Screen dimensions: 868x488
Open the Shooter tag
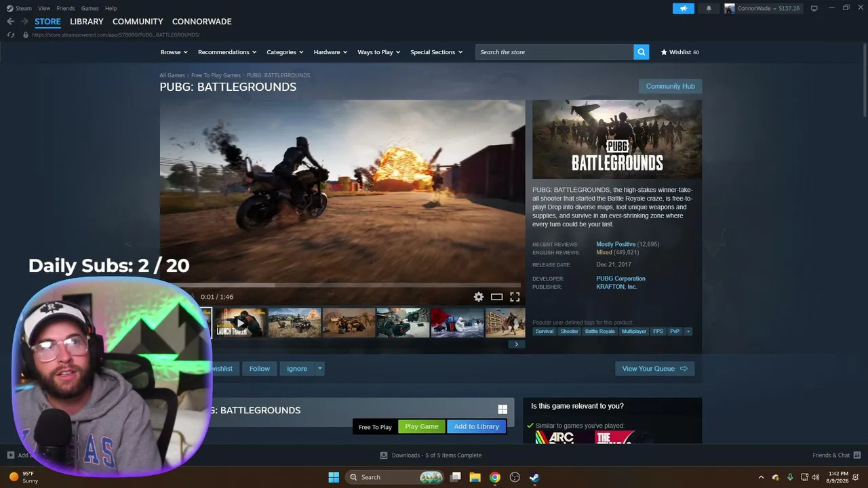coord(570,331)
